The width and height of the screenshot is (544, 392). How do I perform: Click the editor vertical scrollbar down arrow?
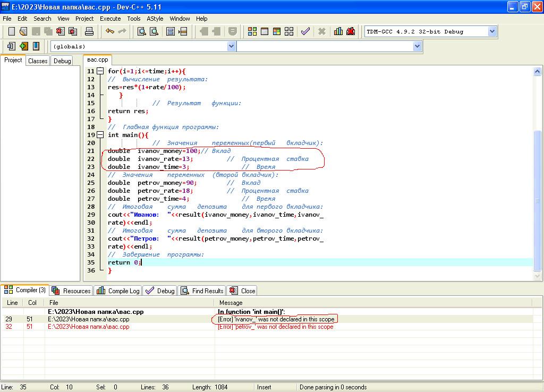pos(538,276)
